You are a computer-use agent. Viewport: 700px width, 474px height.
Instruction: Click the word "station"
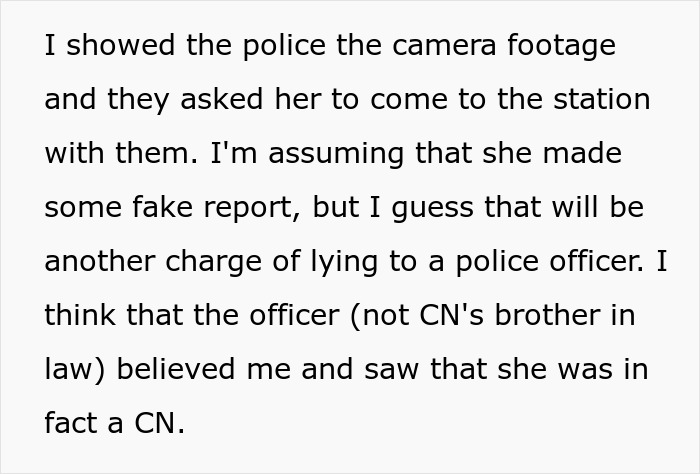tap(602, 99)
